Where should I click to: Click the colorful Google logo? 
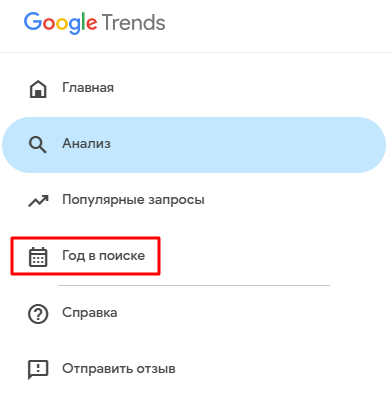pyautogui.click(x=60, y=23)
